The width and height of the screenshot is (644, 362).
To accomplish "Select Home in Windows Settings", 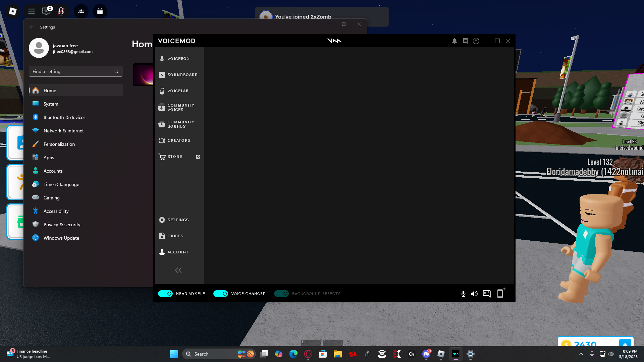I will 76,90.
